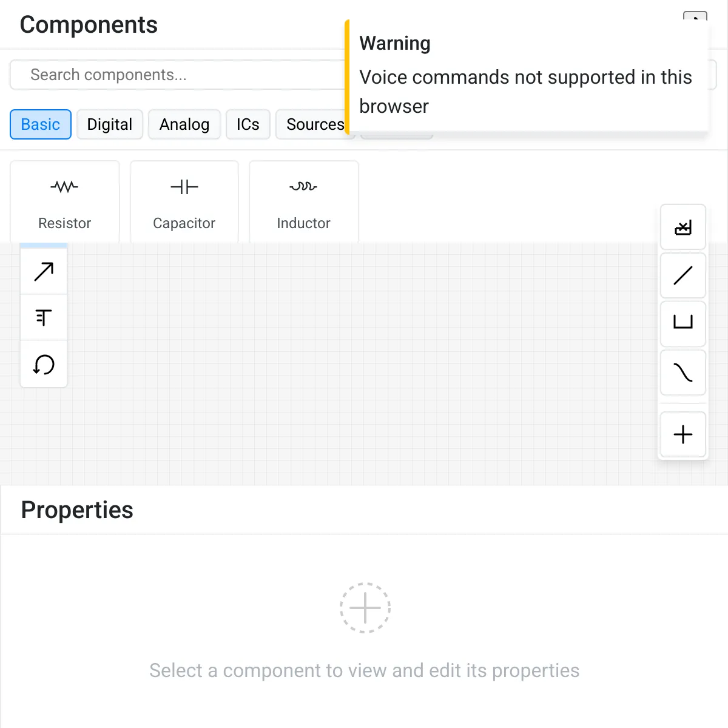Click the rotate tool icon
The height and width of the screenshot is (728, 728).
tap(44, 364)
